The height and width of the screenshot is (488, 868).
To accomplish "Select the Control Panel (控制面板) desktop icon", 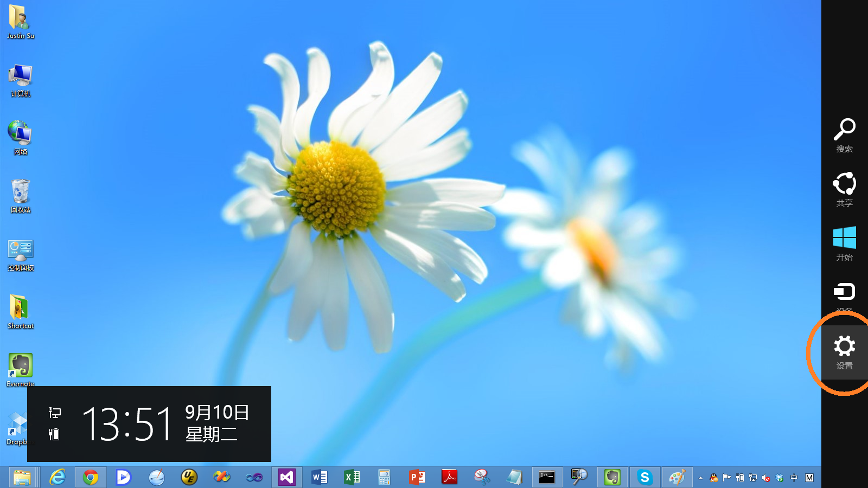I will click(21, 254).
